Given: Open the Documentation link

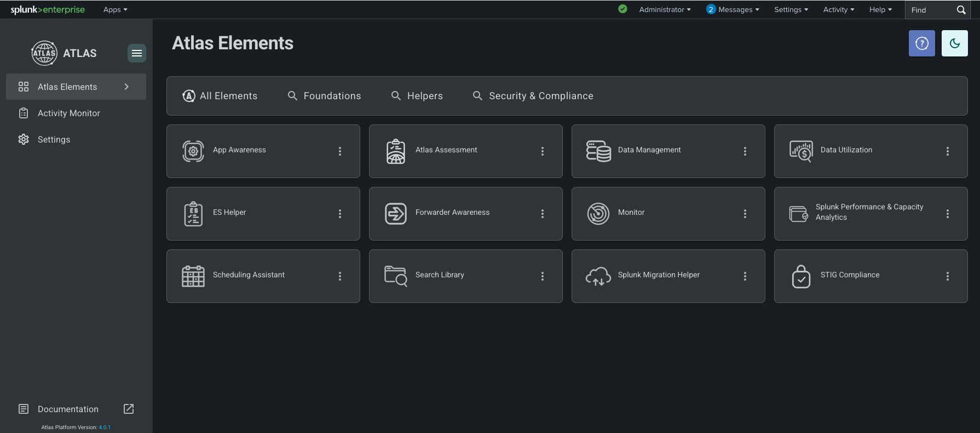Looking at the screenshot, I should point(76,409).
